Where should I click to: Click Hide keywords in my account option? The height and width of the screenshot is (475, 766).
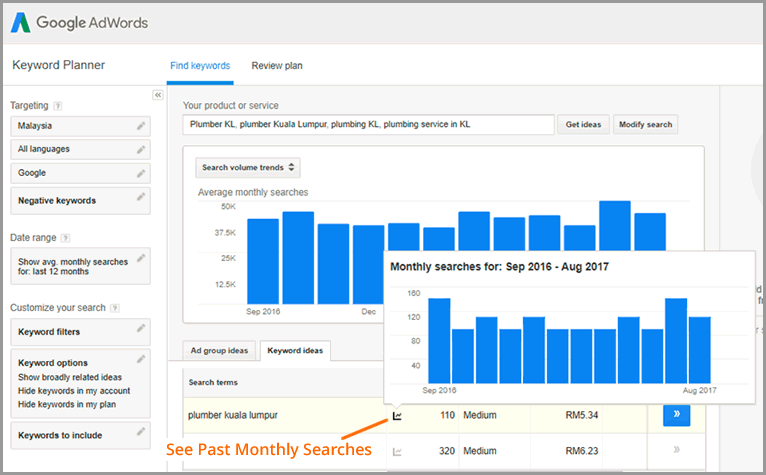coord(74,391)
